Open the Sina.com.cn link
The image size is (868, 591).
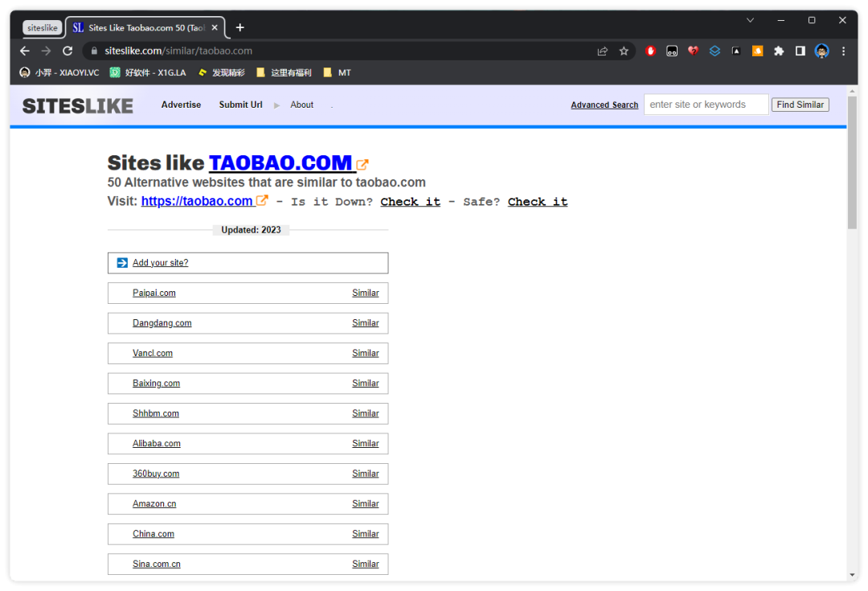[x=156, y=564]
